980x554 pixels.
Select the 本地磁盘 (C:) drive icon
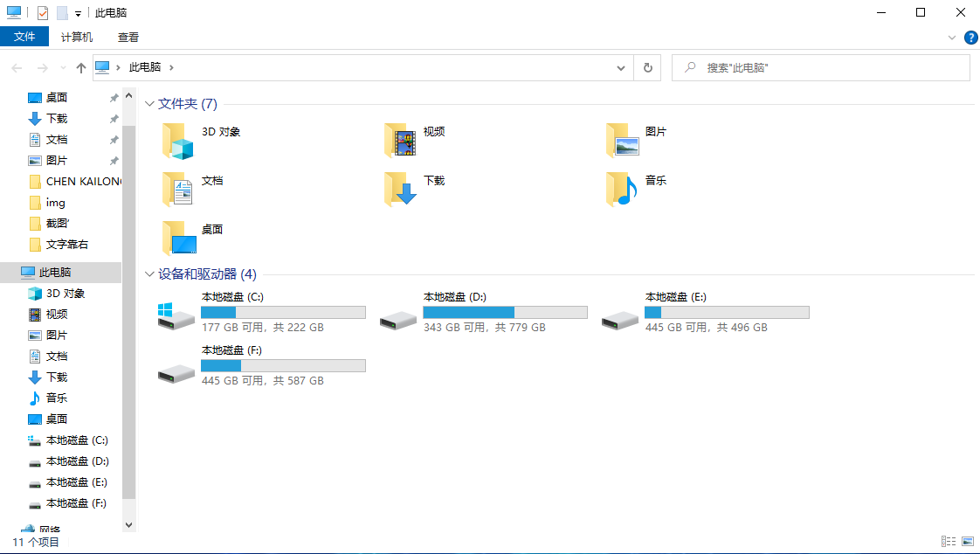coord(176,316)
